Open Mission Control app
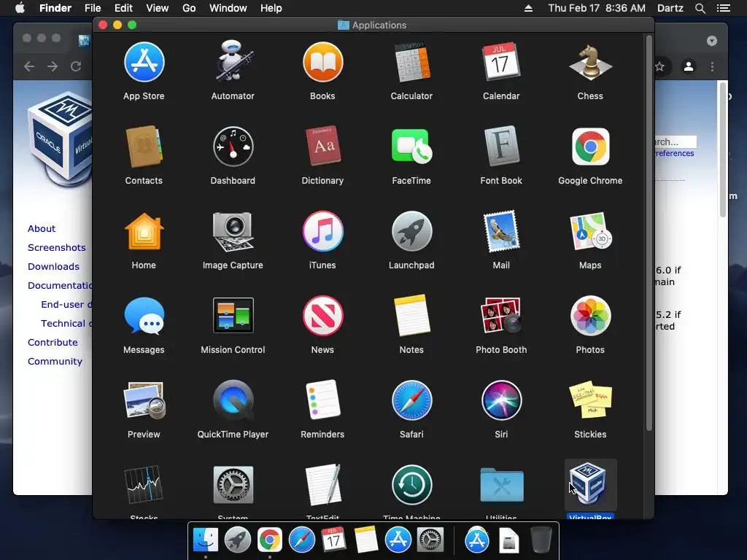Screen dimensions: 747x560 click(x=233, y=315)
